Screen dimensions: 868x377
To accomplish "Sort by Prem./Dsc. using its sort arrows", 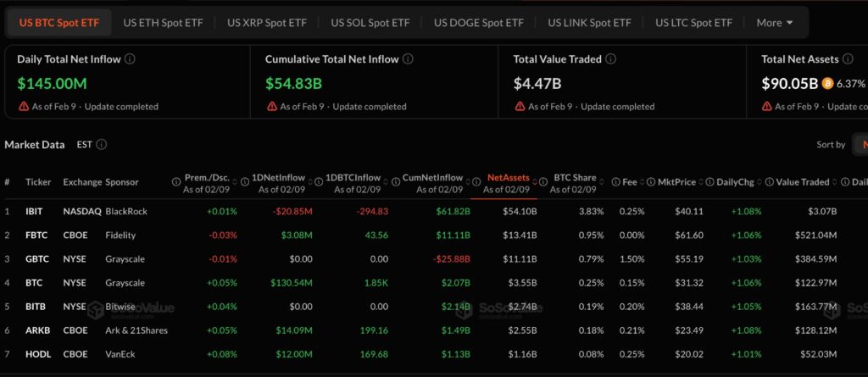I will tap(234, 182).
